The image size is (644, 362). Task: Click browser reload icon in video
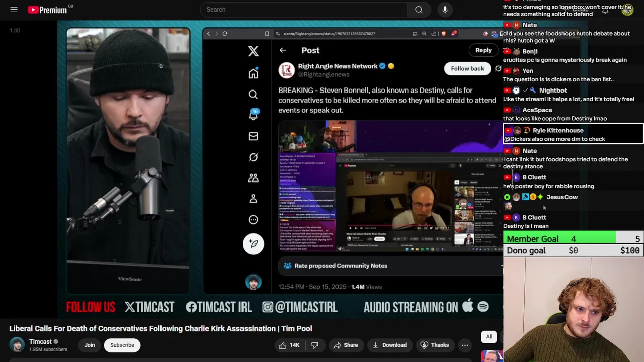(225, 34)
